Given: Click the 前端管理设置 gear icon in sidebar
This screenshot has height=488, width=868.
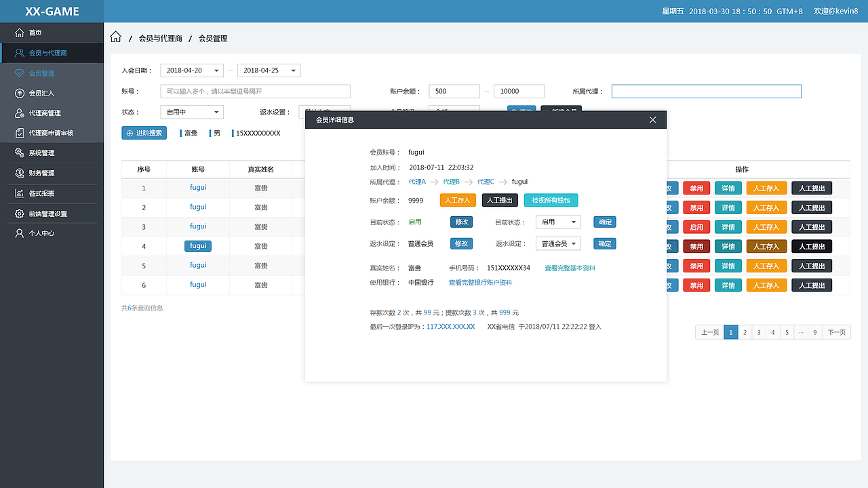Looking at the screenshot, I should [20, 213].
